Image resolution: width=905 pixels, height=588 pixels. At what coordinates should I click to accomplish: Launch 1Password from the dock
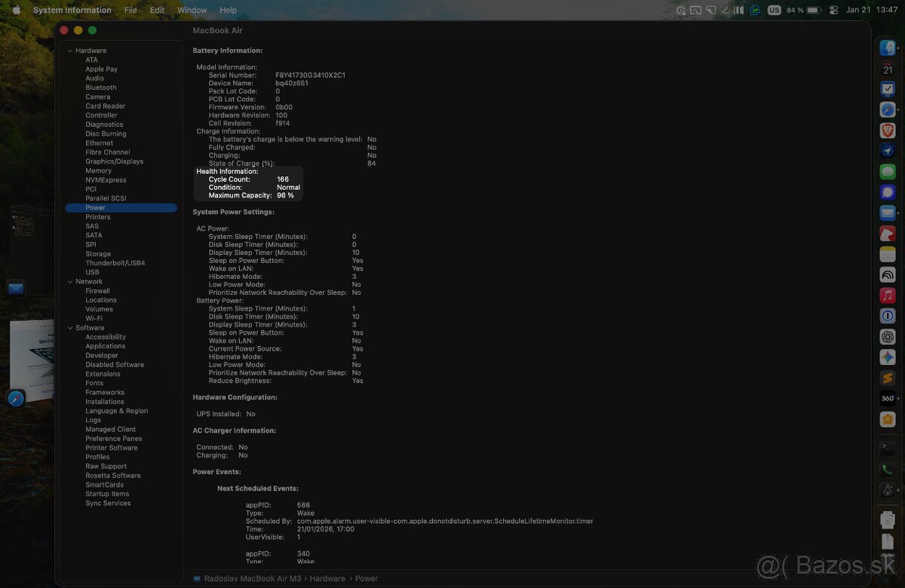pyautogui.click(x=888, y=317)
